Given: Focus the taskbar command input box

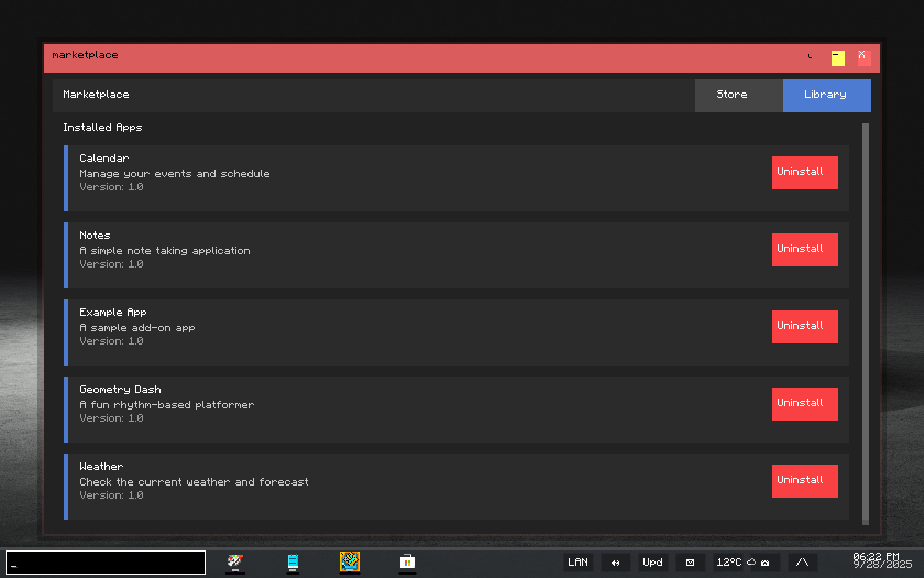Looking at the screenshot, I should coord(106,563).
